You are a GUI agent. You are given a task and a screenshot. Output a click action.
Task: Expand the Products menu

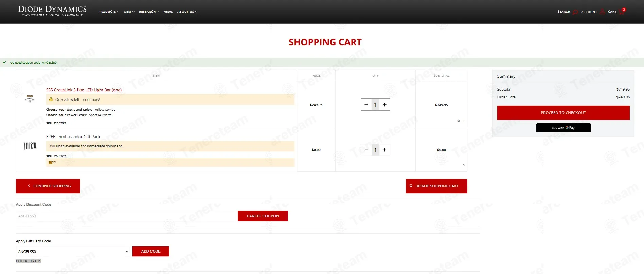[109, 12]
